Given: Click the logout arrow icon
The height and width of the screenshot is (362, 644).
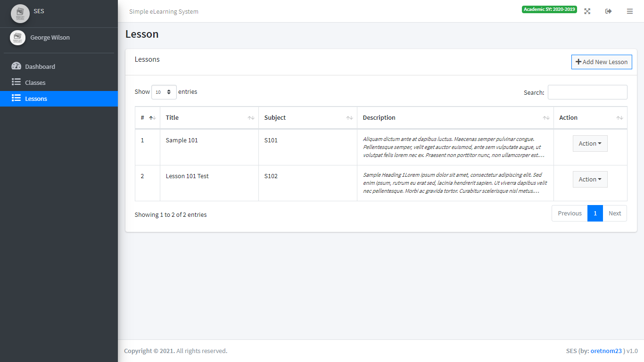Looking at the screenshot, I should 609,11.
